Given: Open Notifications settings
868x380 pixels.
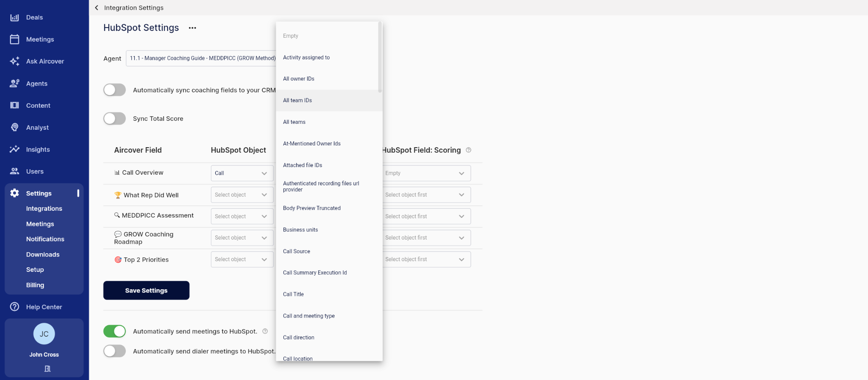Looking at the screenshot, I should pos(45,239).
